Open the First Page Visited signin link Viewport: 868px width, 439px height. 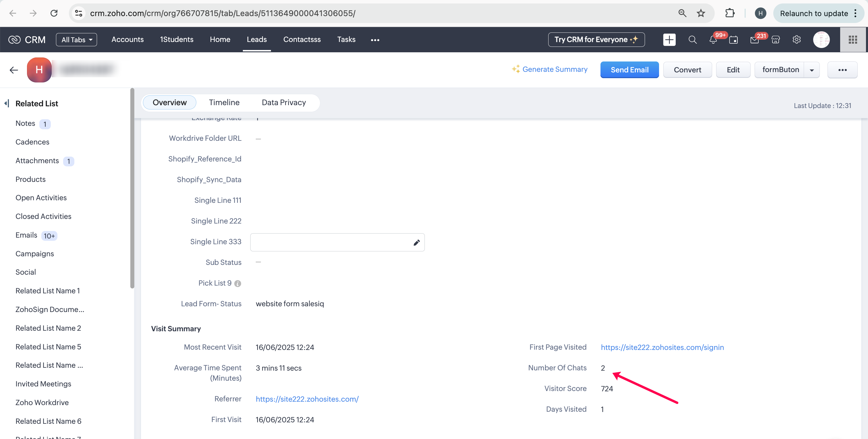coord(662,347)
